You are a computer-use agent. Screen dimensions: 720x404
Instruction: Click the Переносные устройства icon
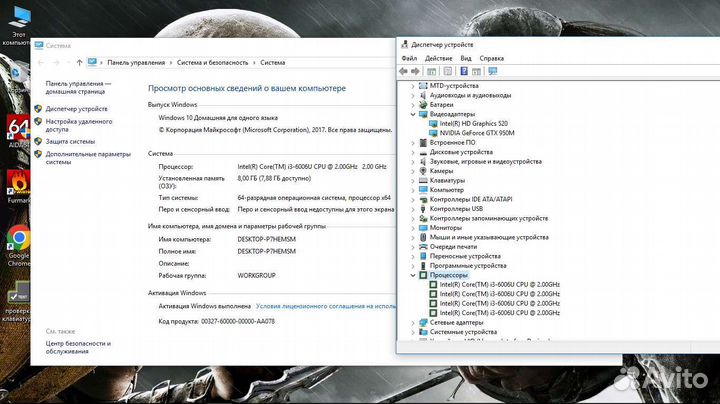423,256
